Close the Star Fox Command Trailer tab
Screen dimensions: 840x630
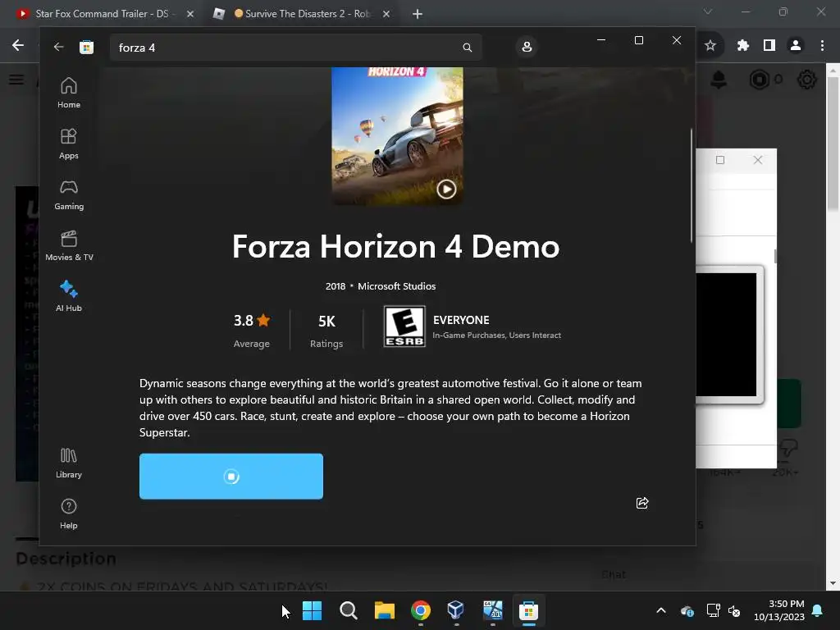tap(190, 14)
